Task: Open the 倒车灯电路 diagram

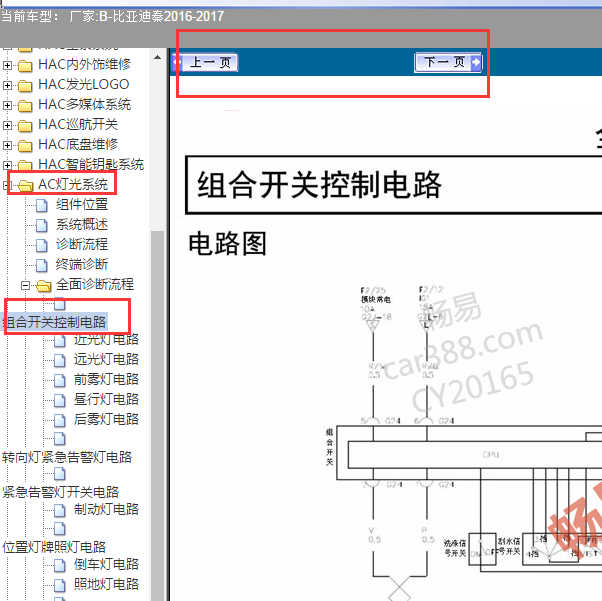Action: [106, 565]
